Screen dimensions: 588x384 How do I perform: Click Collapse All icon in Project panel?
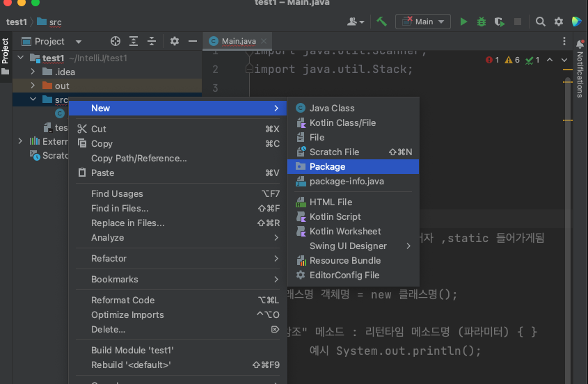click(152, 41)
